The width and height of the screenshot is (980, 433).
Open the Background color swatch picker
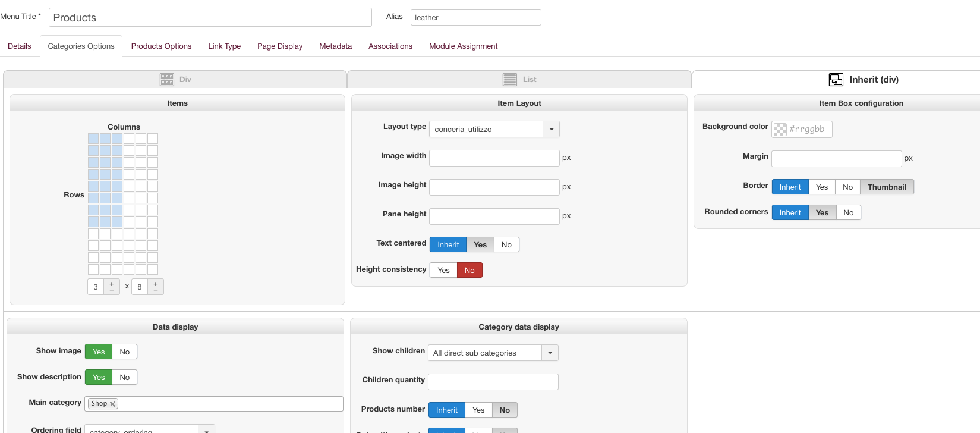click(x=780, y=130)
